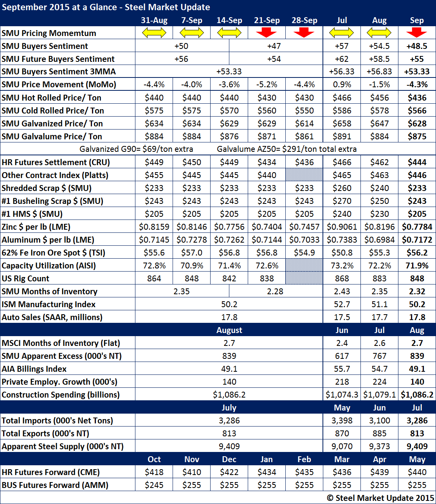Click the yellow momentum arrow under 7-Sep
The width and height of the screenshot is (436, 504).
pos(191,33)
